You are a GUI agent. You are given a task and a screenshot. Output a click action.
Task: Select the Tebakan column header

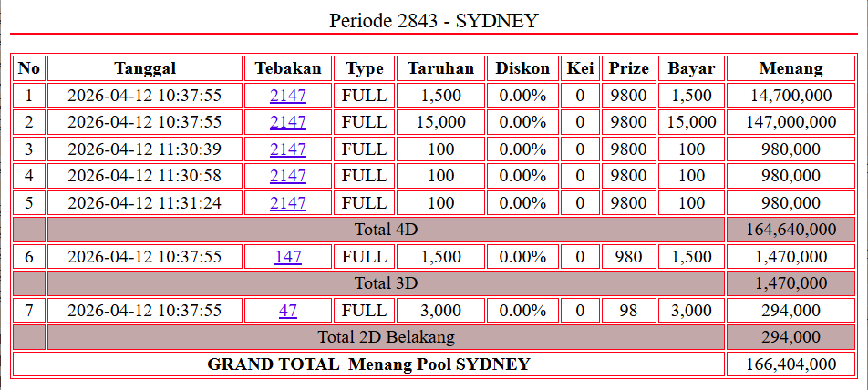coord(288,68)
